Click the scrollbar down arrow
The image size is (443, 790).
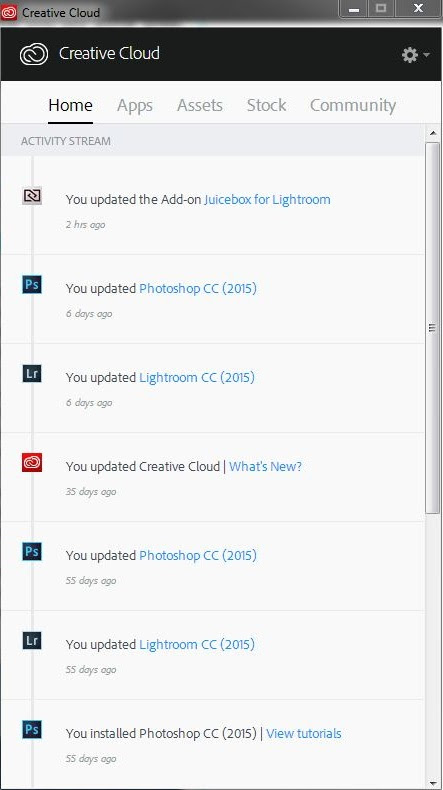(433, 780)
